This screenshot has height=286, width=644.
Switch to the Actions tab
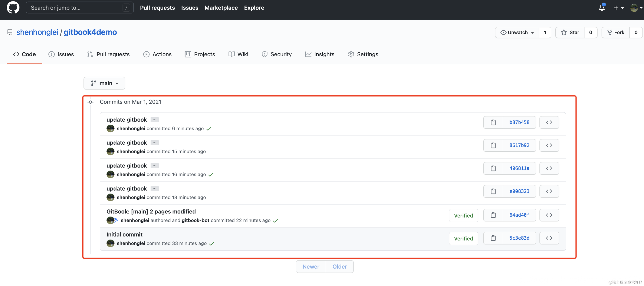coord(157,54)
